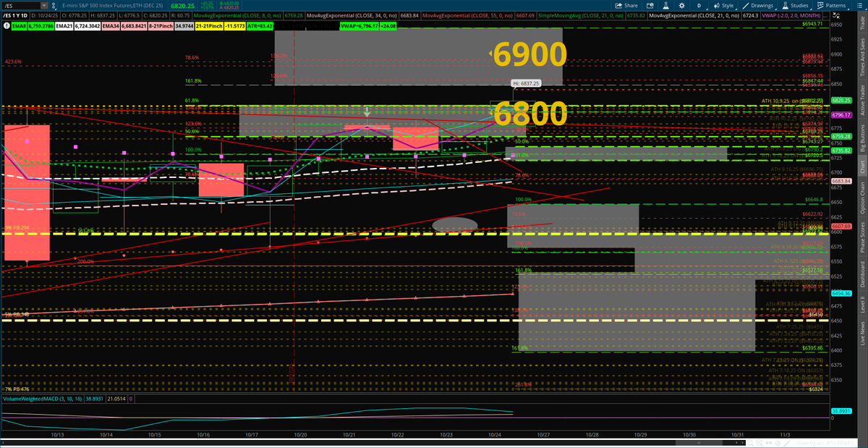Viewport: 868px width, 448px height.
Task: Click the 6820.25 price axis bubble
Action: [842, 101]
